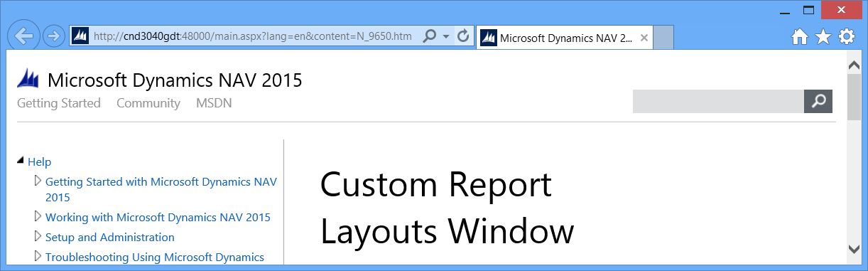Image resolution: width=868 pixels, height=271 pixels.
Task: Refresh the page with the reload icon
Action: coord(463,36)
